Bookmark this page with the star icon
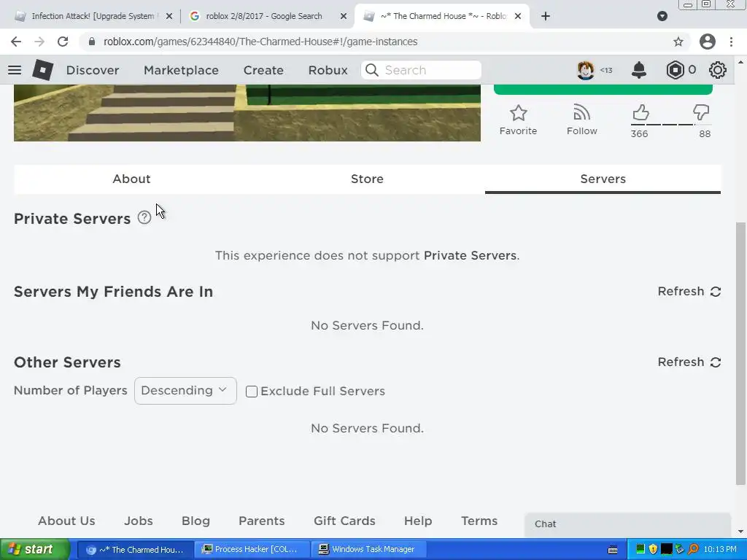Screen dimensions: 747x560 tap(678, 42)
